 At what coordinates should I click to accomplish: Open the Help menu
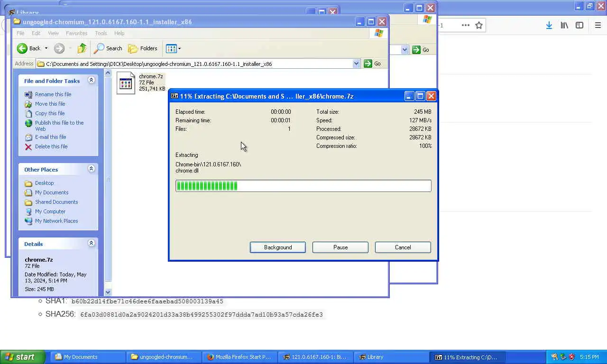[119, 33]
